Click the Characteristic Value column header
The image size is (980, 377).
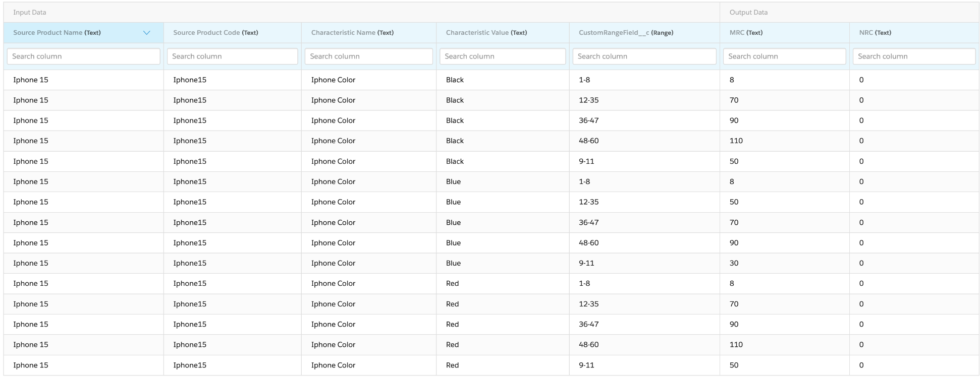click(x=503, y=33)
